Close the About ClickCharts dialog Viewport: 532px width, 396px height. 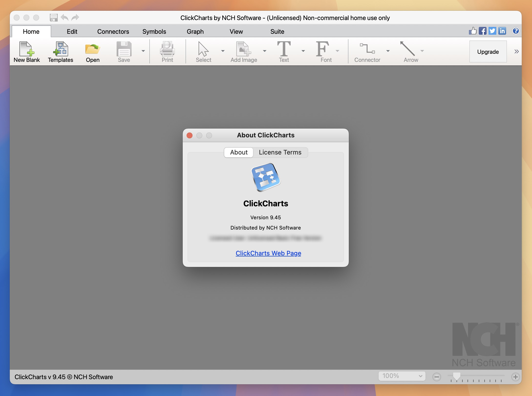click(x=190, y=135)
